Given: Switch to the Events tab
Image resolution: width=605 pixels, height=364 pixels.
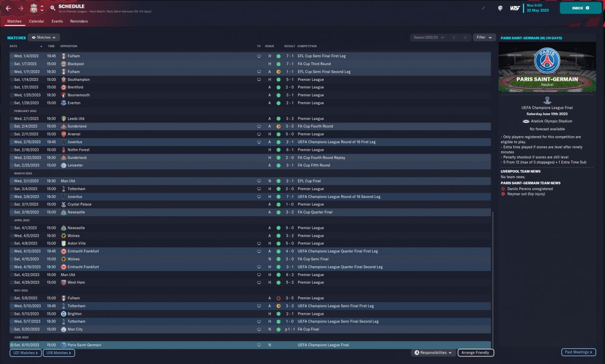Looking at the screenshot, I should pos(57,21).
